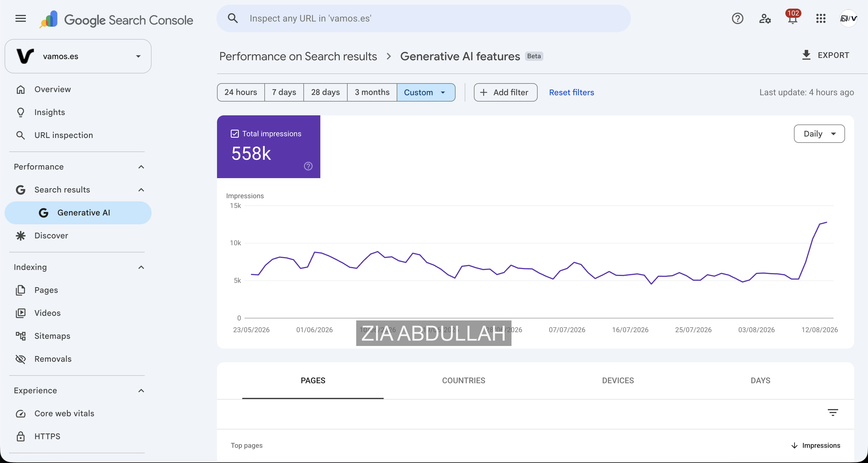The image size is (868, 463).
Task: Toggle the Total impressions checkbox
Action: [x=235, y=134]
